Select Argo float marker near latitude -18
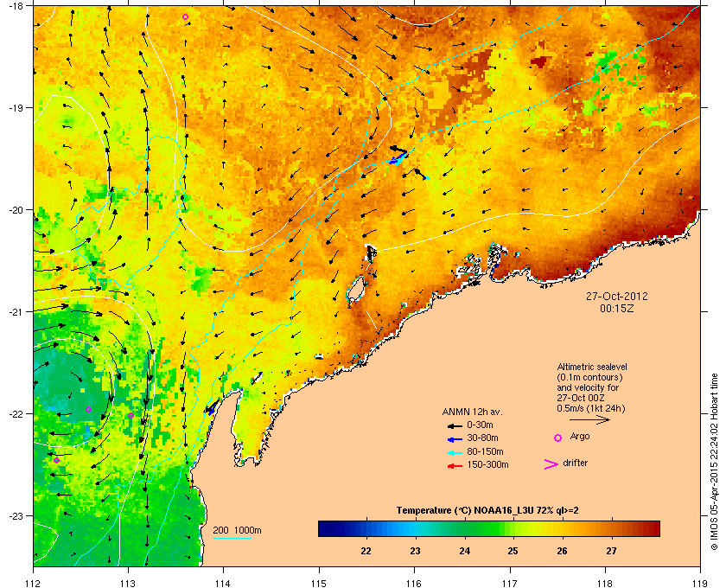 185,17
